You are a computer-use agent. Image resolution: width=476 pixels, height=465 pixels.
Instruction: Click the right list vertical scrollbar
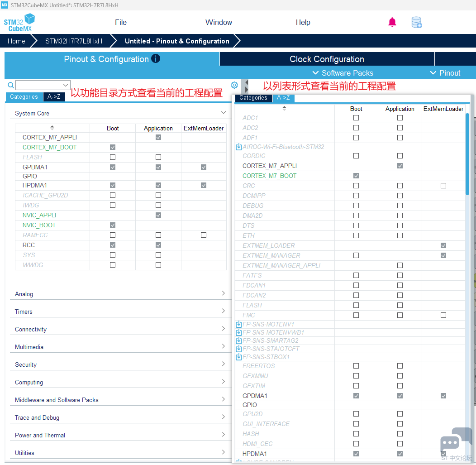click(x=467, y=154)
